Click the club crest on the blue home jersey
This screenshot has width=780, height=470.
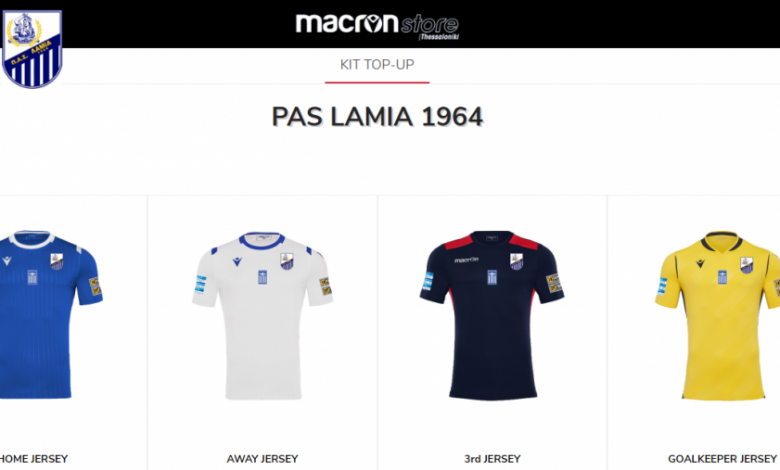pos(57,261)
